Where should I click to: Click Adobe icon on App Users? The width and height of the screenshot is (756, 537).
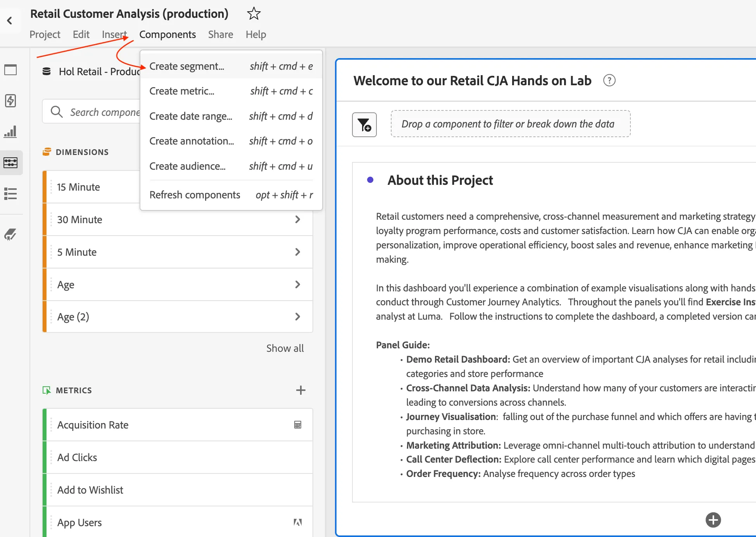[298, 522]
